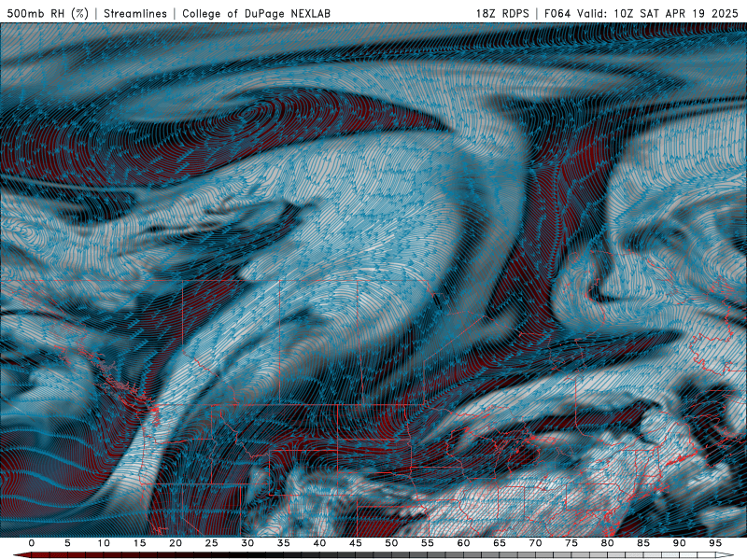747x560 pixels.
Task: Click the '80' colorbar tick label
Action: (608, 543)
